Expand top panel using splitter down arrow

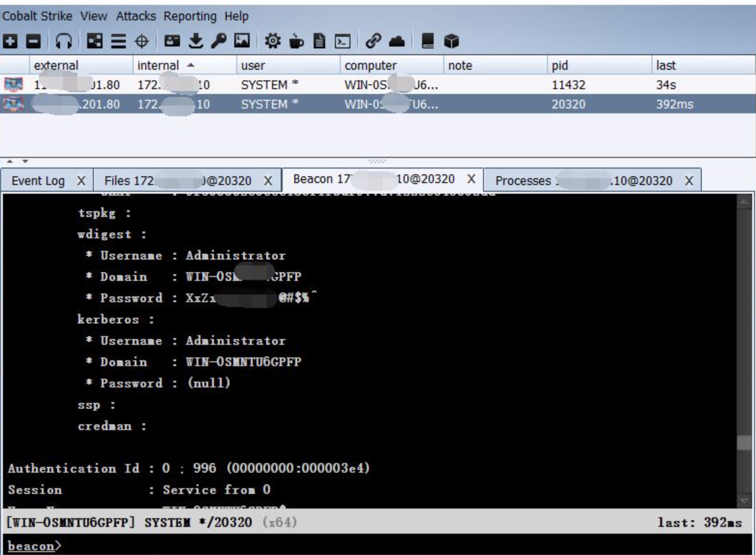(x=25, y=161)
